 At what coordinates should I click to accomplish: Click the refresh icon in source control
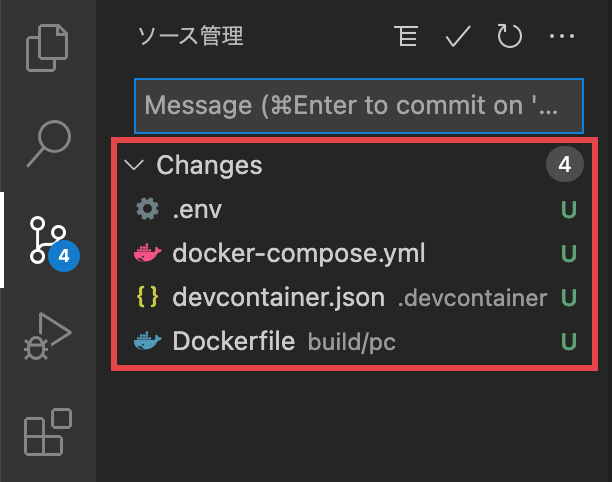point(510,38)
